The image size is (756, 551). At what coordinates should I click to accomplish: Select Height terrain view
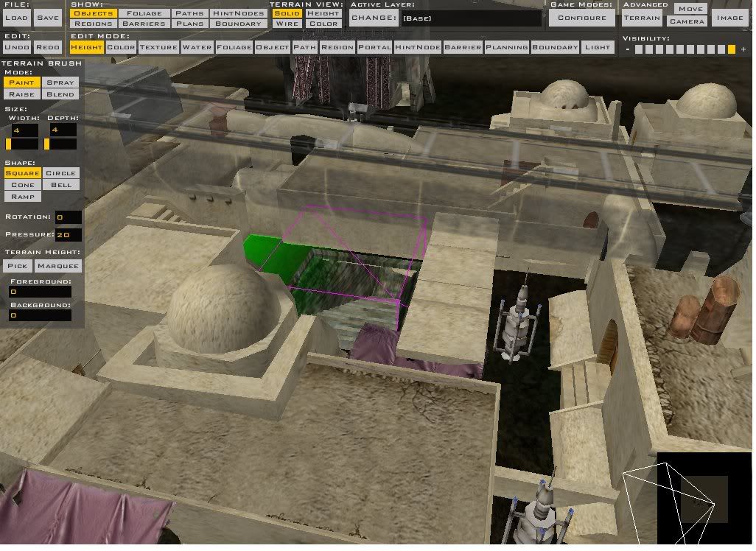pyautogui.click(x=323, y=13)
